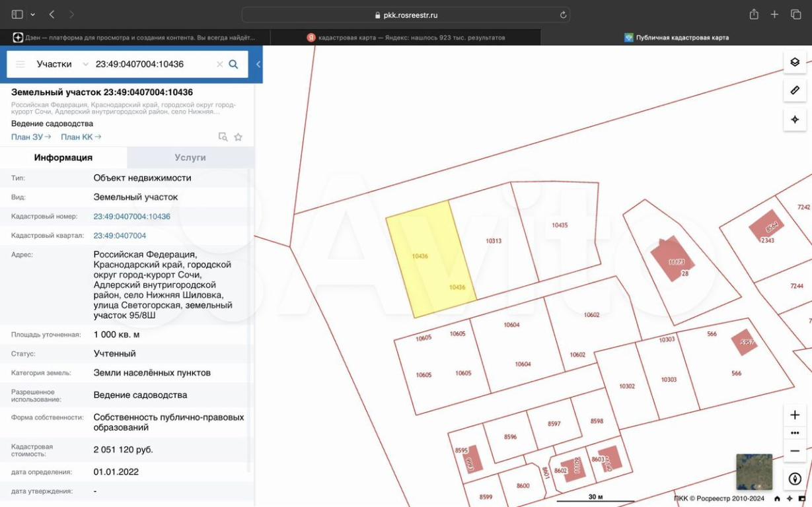Screen dimensions: 812x507
Task: Select the ruler measurement tool
Action: click(x=795, y=90)
